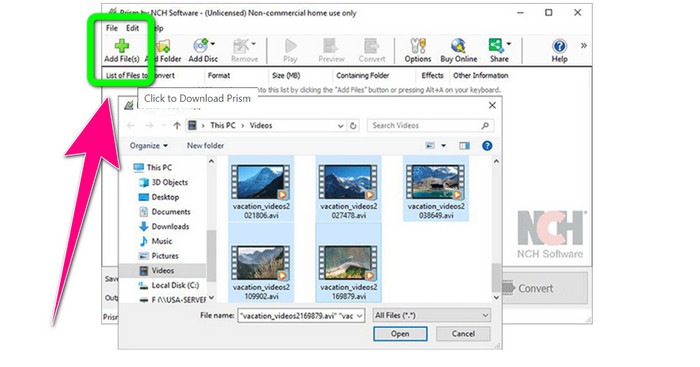The image size is (700, 367).
Task: Select Pictures in navigation tree
Action: coord(158,256)
